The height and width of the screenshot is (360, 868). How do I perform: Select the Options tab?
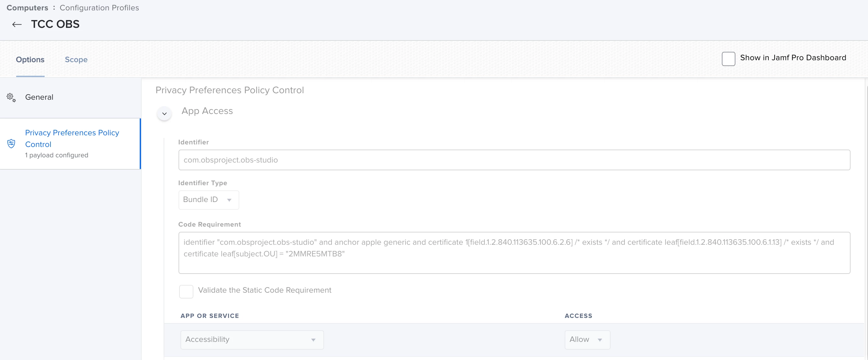coord(30,60)
